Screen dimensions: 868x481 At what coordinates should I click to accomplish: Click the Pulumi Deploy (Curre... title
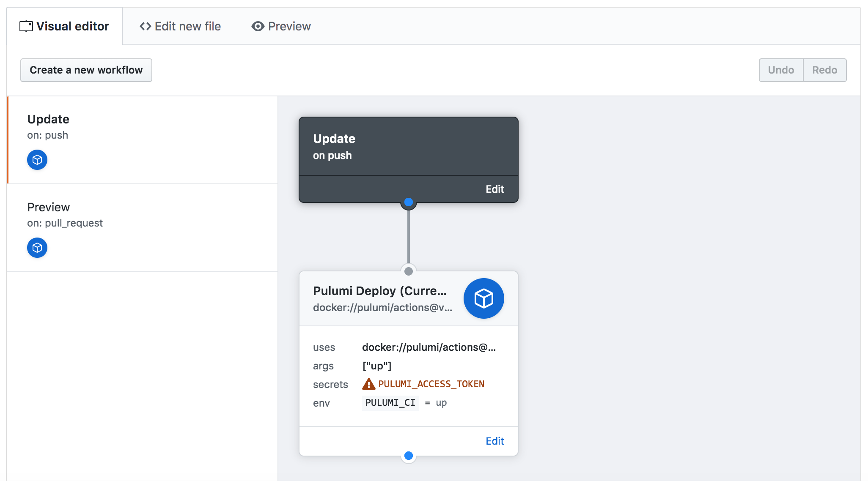point(380,291)
